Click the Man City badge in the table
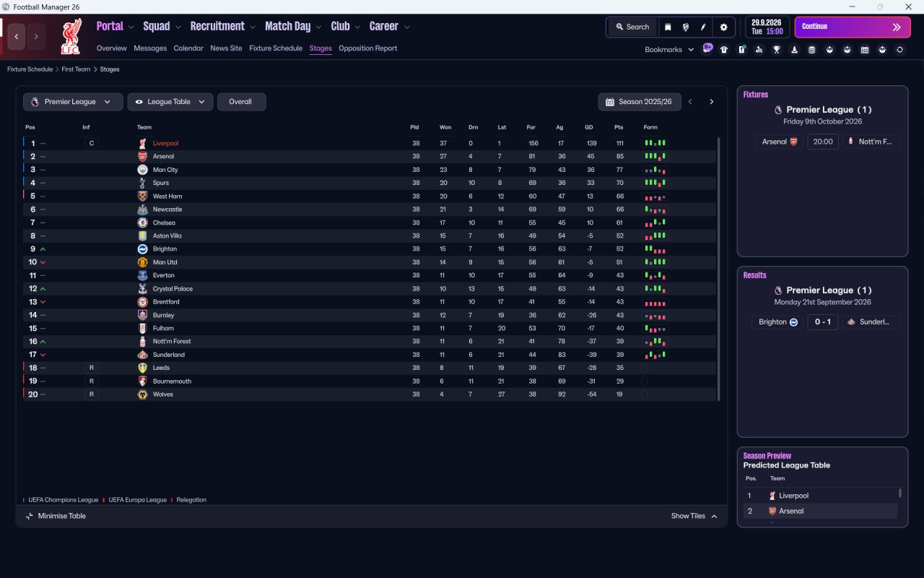Image resolution: width=924 pixels, height=578 pixels. [x=142, y=170]
